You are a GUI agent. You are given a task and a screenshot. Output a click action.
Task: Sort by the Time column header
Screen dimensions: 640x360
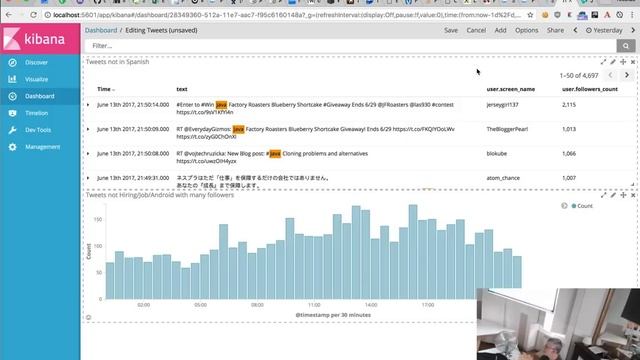pos(105,89)
